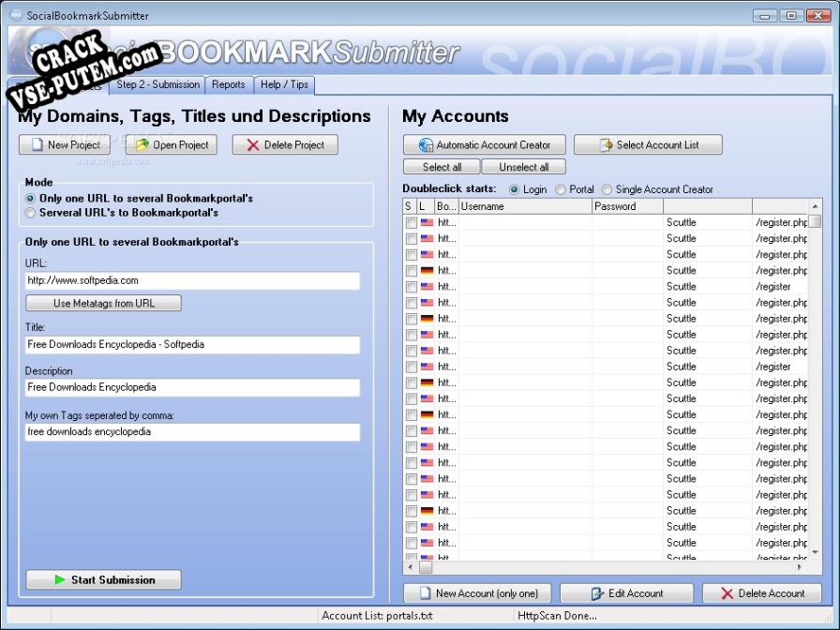The height and width of the screenshot is (630, 840).
Task: Click the L column header
Action: 426,206
